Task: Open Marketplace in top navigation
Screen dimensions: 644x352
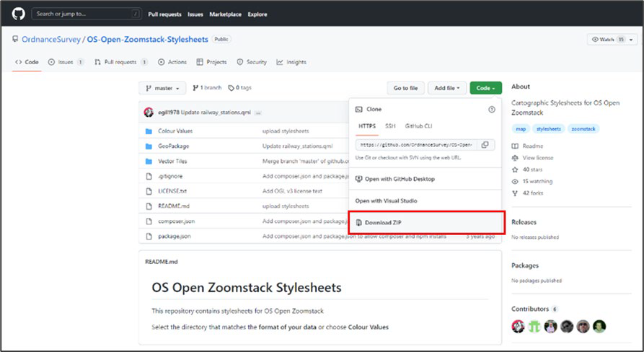Action: point(226,14)
